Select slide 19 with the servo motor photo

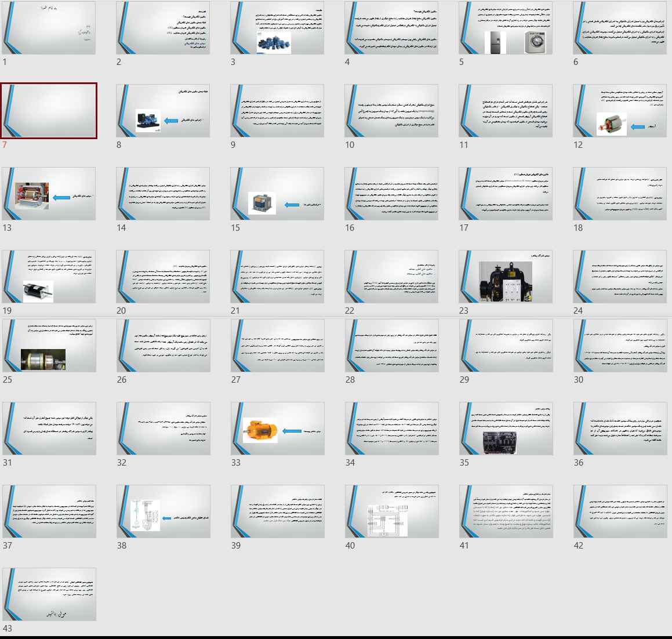point(49,277)
